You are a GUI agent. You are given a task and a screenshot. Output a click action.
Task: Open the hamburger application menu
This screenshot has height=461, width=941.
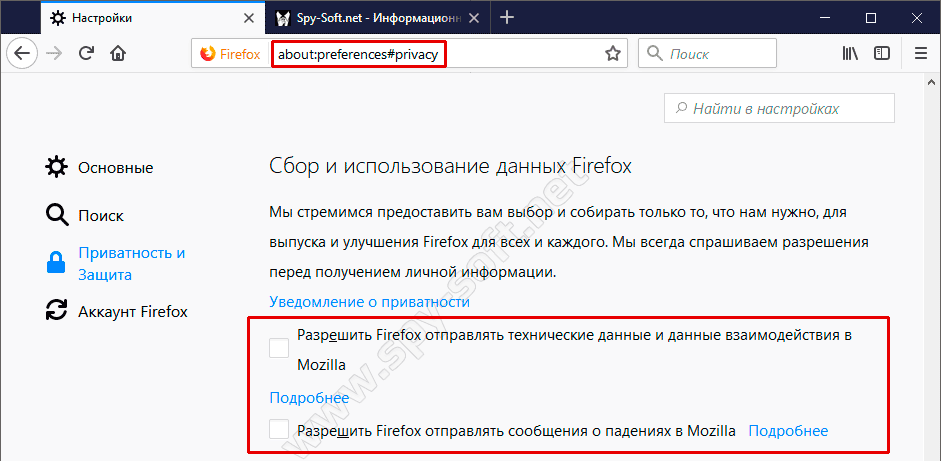tap(921, 54)
